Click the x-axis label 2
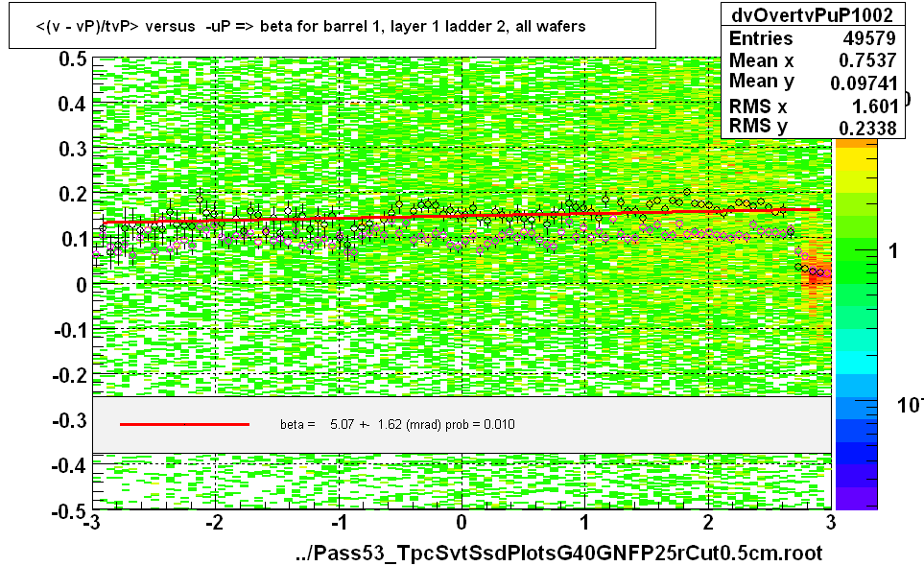The image size is (924, 566). (x=708, y=523)
